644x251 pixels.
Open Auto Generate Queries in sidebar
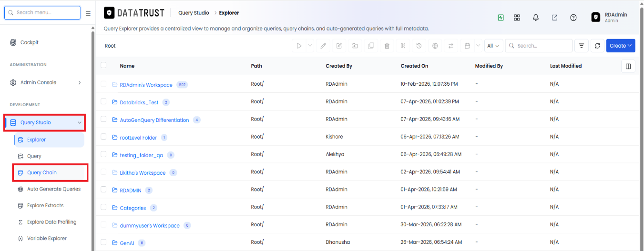pyautogui.click(x=53, y=189)
